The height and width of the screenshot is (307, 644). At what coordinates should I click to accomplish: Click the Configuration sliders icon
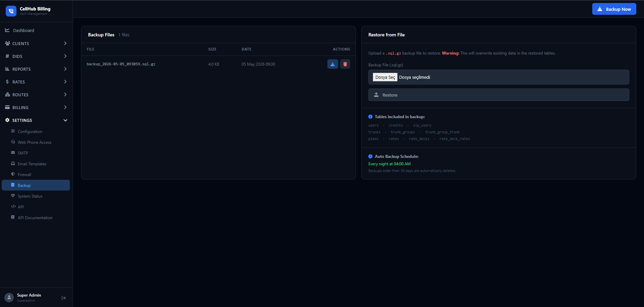[13, 131]
